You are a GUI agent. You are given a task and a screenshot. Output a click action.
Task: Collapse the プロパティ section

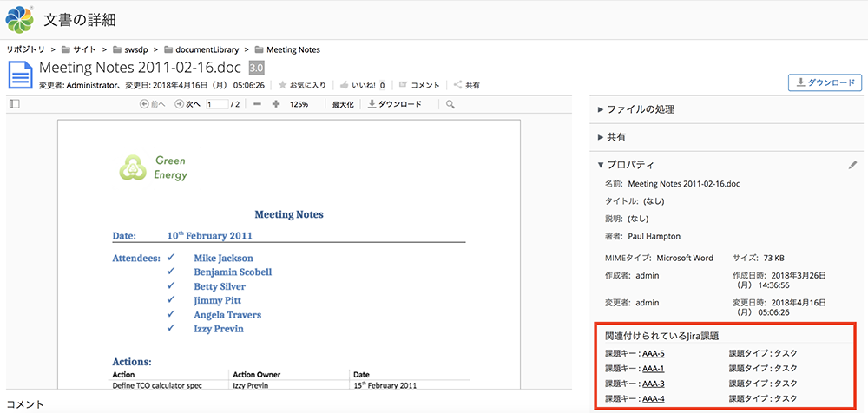[x=626, y=165]
